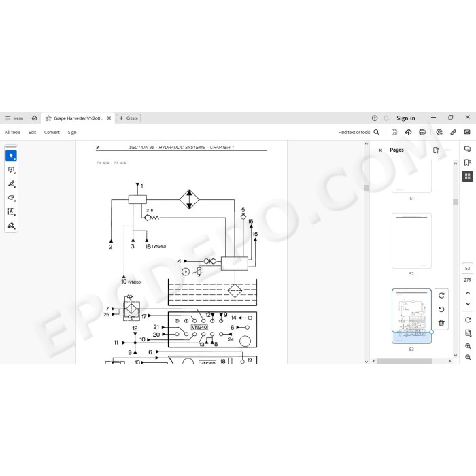Click the Find text or tools search
The height and width of the screenshot is (476, 476).
click(358, 132)
